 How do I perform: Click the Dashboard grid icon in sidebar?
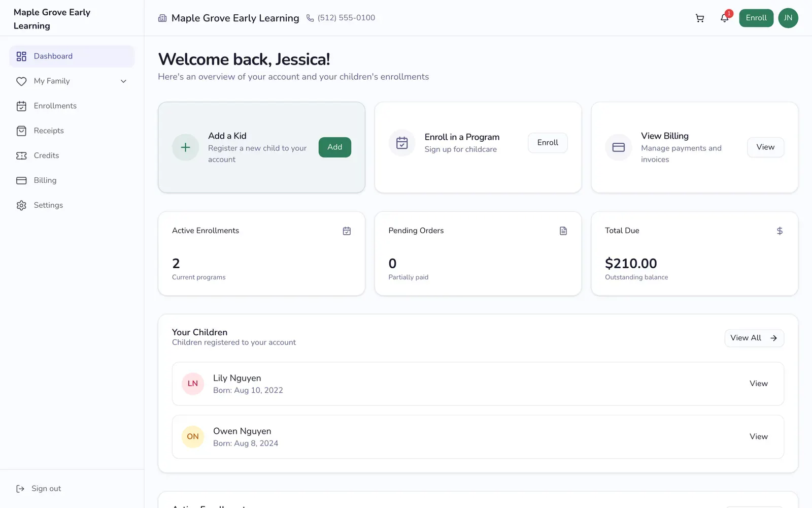21,56
